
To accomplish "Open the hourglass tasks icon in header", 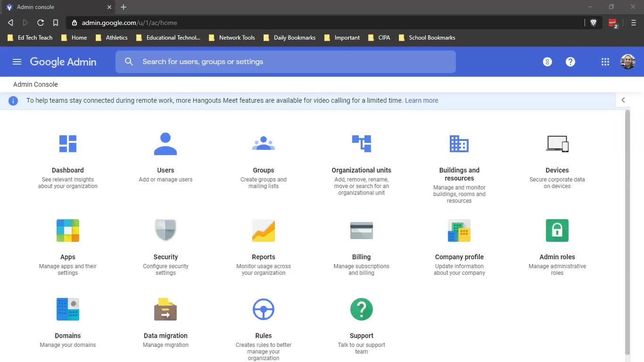I will 547,62.
